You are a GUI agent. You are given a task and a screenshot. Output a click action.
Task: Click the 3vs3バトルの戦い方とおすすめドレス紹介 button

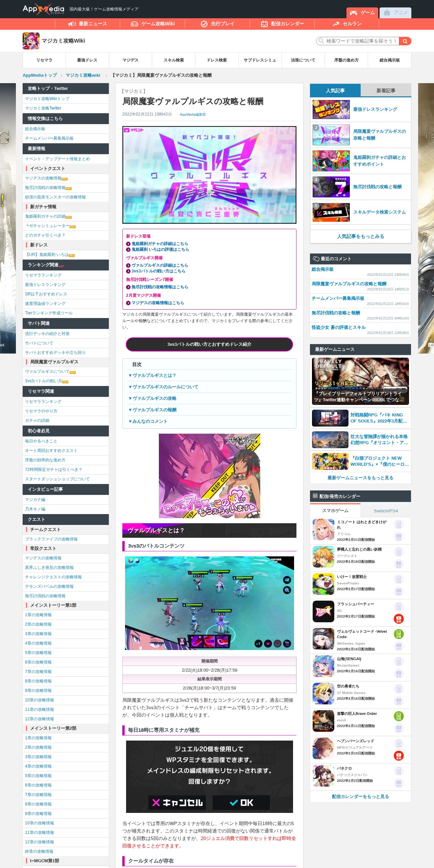click(209, 344)
